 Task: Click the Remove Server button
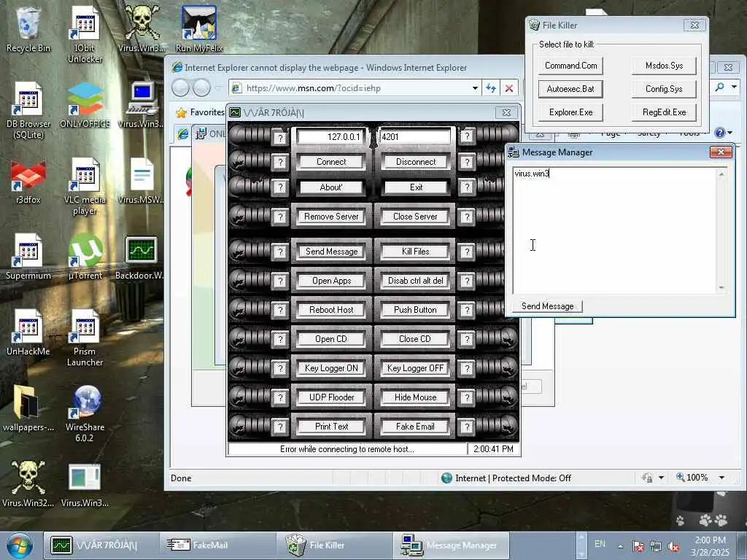pyautogui.click(x=331, y=217)
